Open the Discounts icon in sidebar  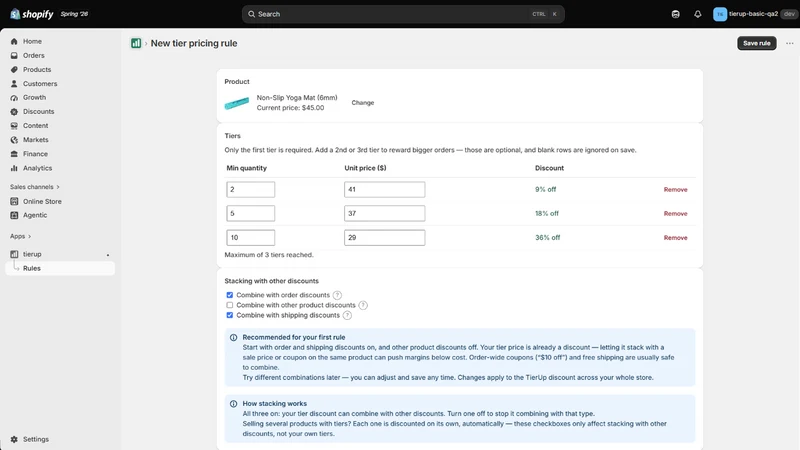14,111
